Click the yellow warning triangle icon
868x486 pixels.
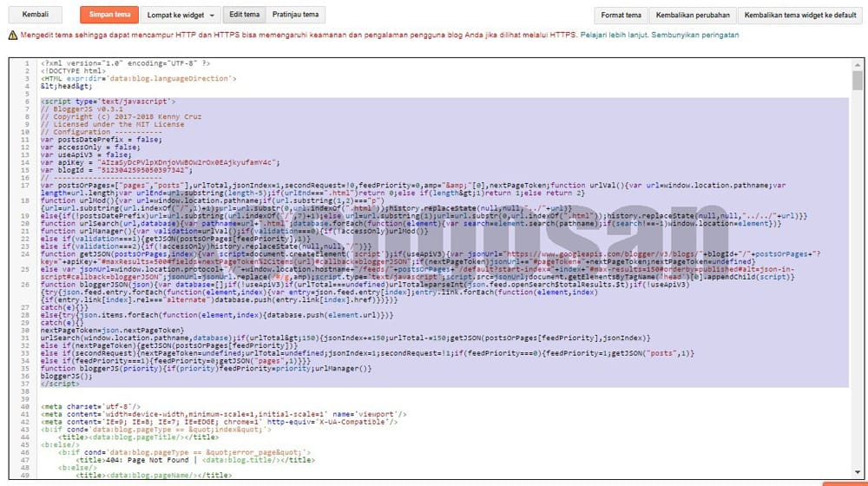[x=13, y=35]
